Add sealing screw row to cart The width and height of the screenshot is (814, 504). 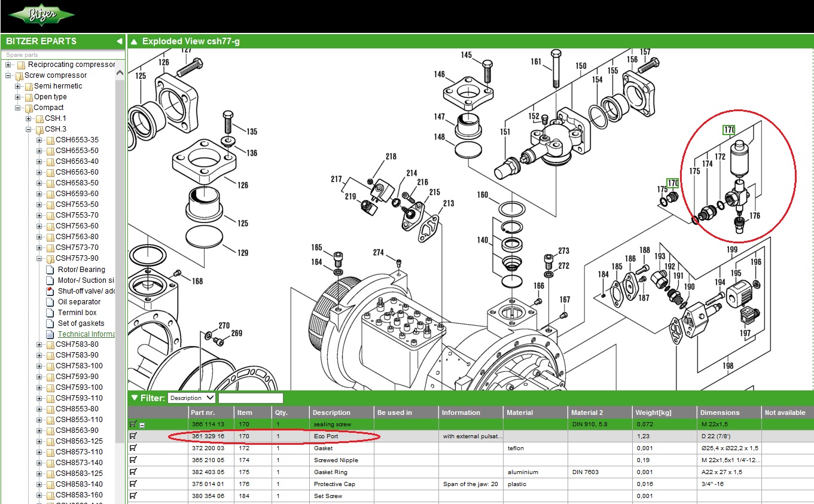[133, 424]
